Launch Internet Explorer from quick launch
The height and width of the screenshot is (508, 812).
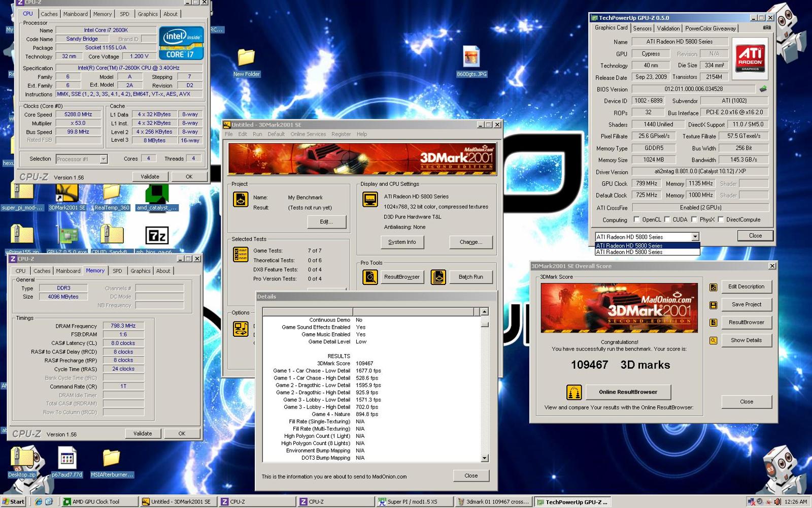[38, 501]
